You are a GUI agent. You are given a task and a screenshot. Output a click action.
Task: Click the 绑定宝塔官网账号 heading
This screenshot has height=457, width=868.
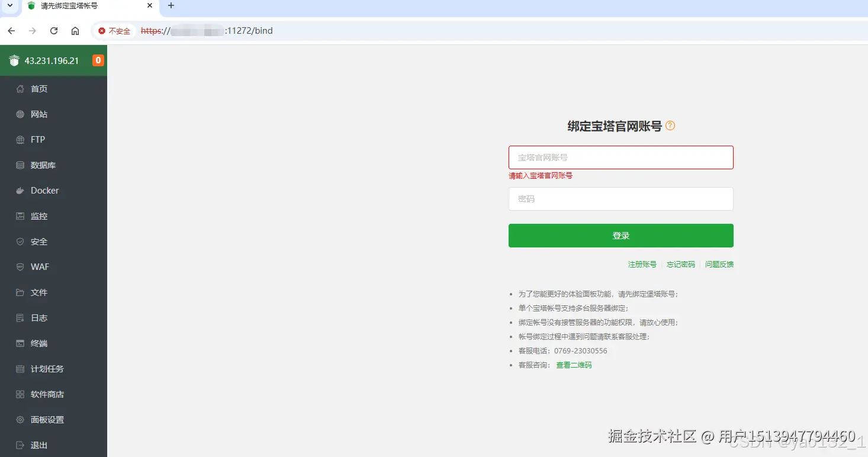(x=615, y=126)
